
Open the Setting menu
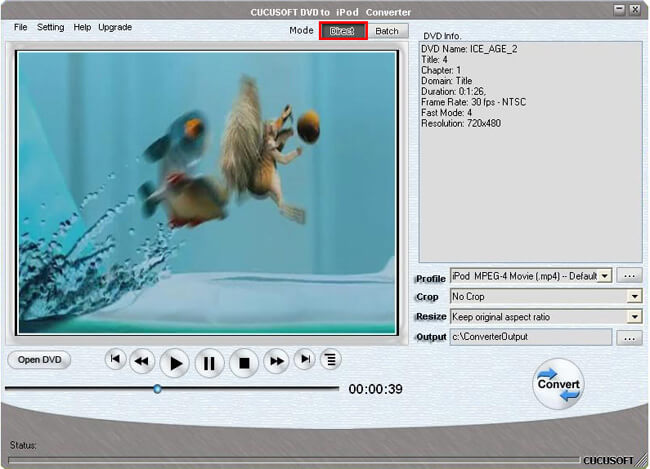tap(51, 27)
